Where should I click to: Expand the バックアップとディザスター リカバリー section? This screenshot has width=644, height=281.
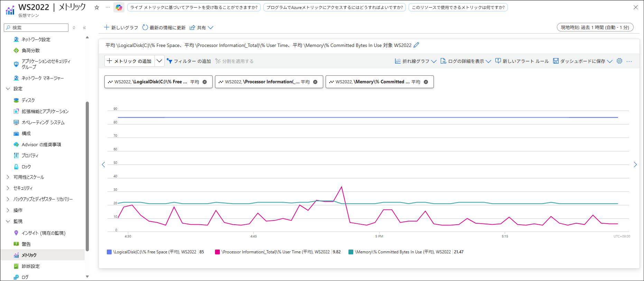8,199
